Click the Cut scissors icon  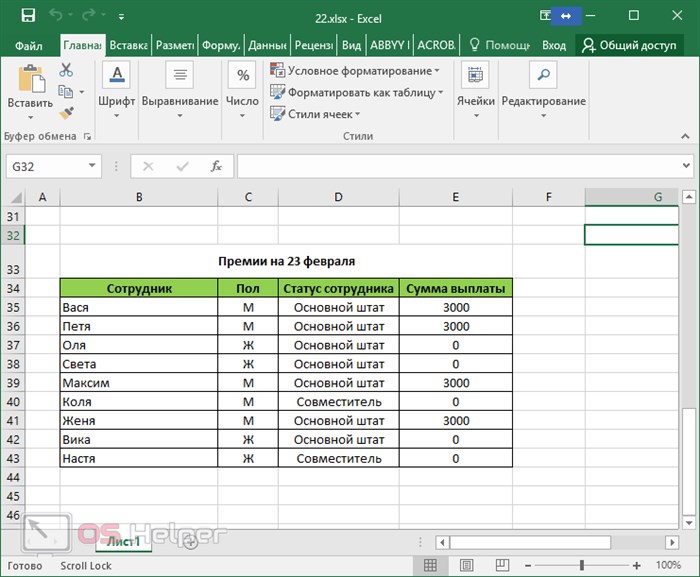pos(66,70)
